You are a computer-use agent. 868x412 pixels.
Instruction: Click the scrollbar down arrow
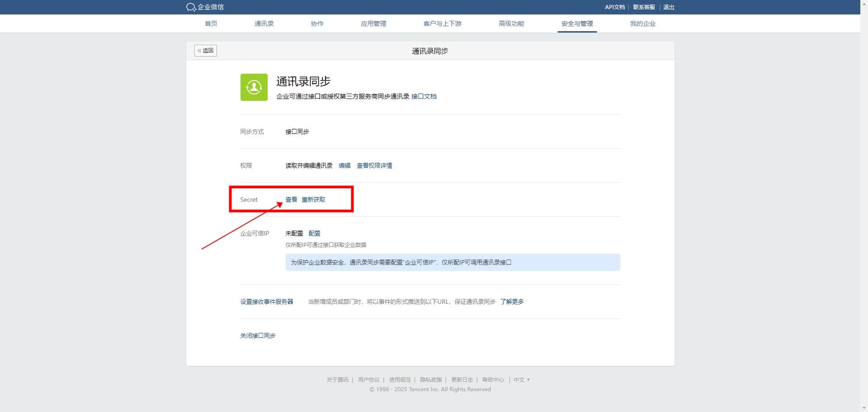coord(864,408)
